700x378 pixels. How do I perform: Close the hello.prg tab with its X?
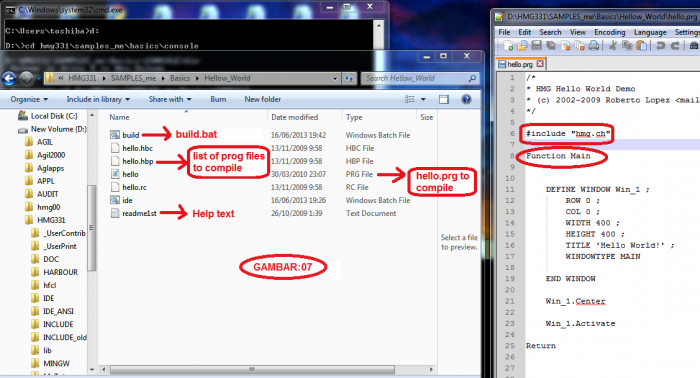[x=540, y=64]
